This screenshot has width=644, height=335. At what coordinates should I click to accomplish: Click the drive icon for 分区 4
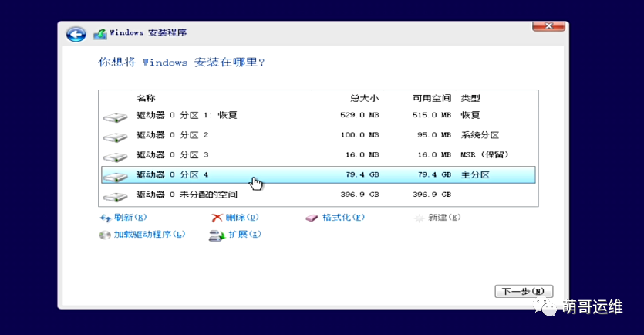point(116,176)
